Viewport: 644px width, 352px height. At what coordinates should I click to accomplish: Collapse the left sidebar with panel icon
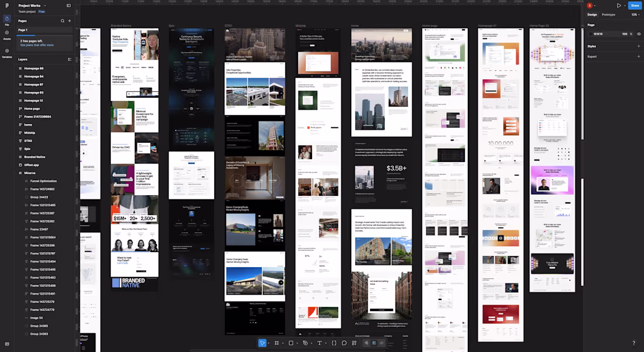click(x=68, y=6)
